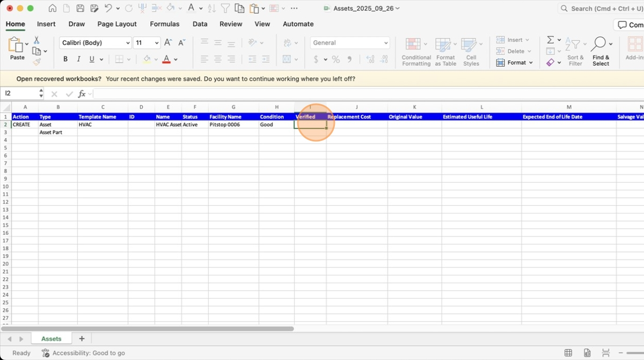Switch to Page Layout view in status bar
644x360 pixels.
click(x=587, y=353)
